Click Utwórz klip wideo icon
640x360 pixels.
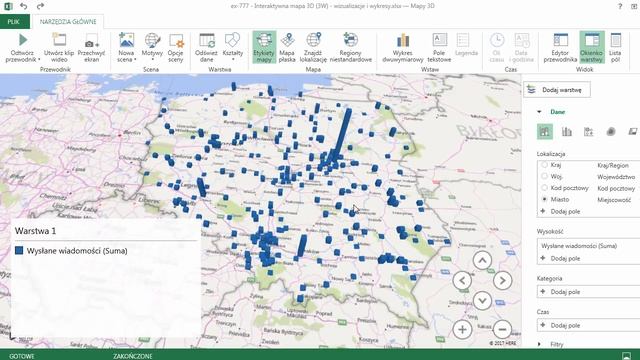tap(59, 40)
